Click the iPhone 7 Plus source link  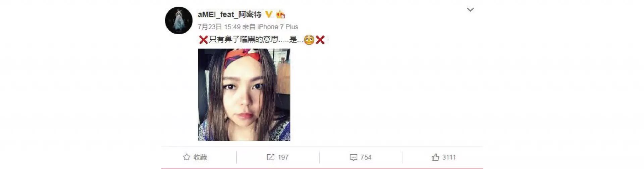(x=278, y=27)
